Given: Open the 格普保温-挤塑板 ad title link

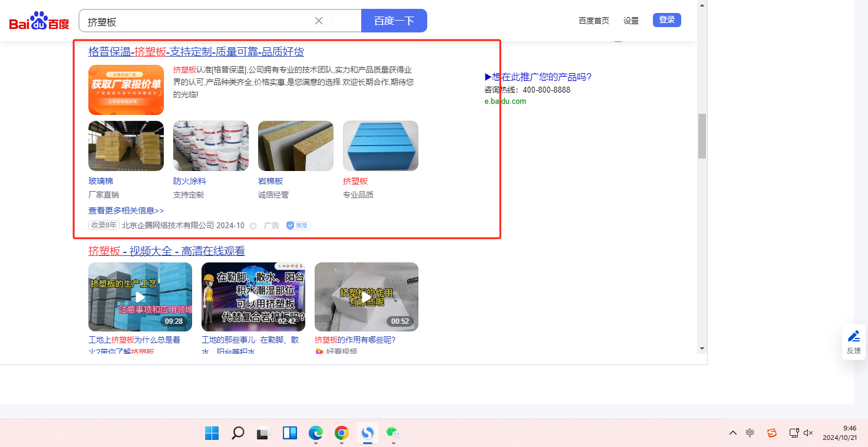Looking at the screenshot, I should point(196,52).
